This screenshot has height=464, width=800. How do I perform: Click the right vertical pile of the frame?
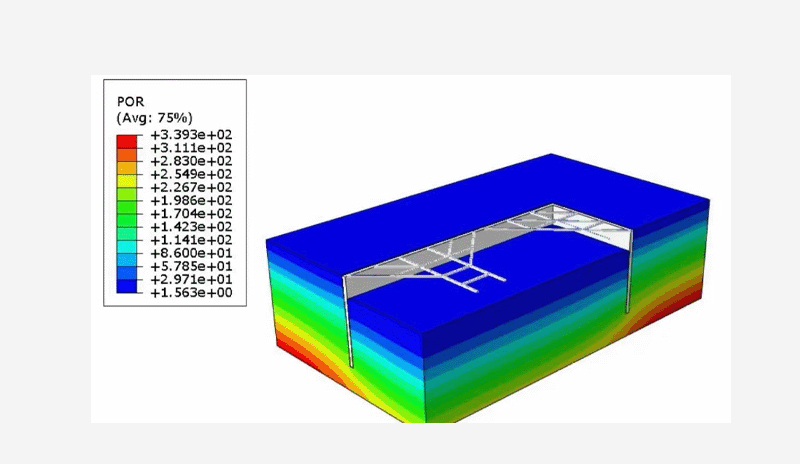click(630, 272)
